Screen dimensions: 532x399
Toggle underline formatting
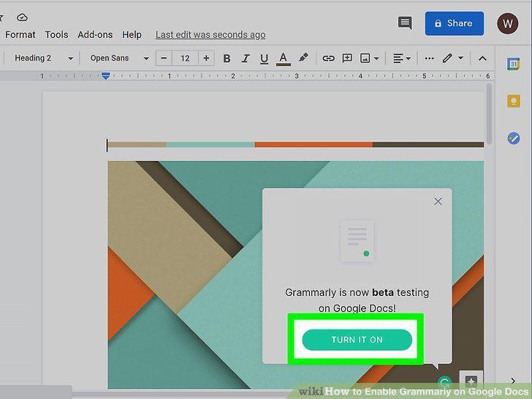(x=264, y=58)
